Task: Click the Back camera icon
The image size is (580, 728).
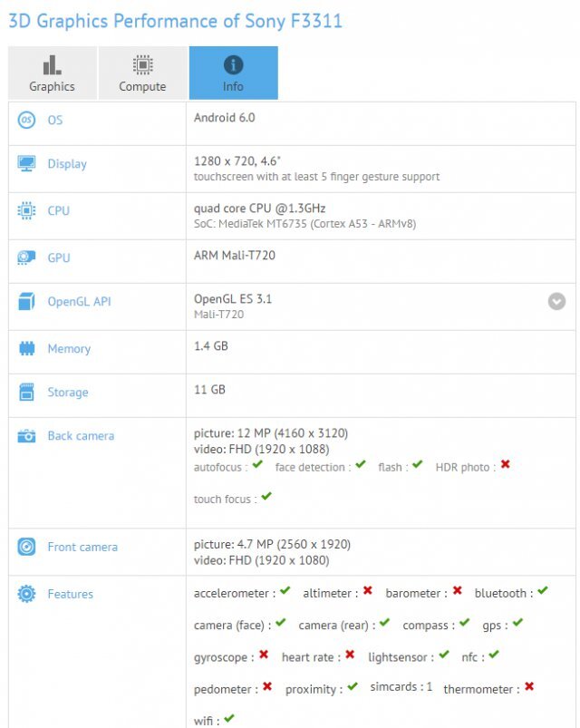Action: (x=27, y=436)
